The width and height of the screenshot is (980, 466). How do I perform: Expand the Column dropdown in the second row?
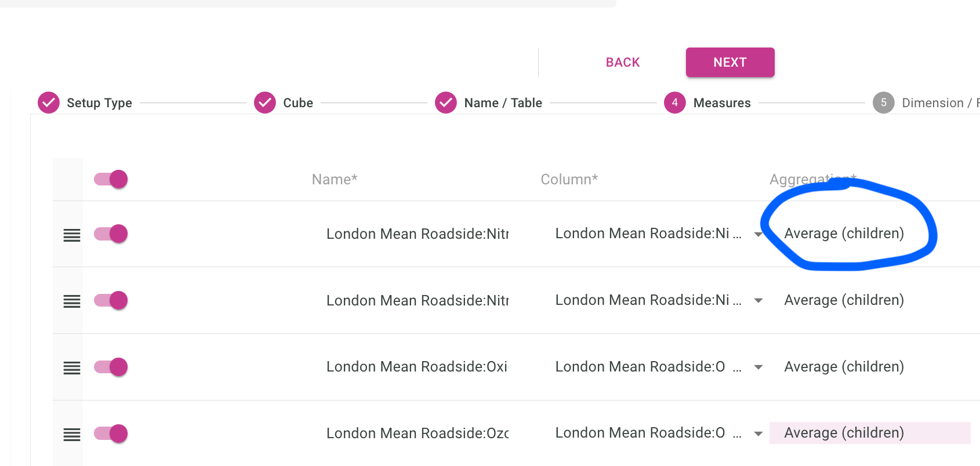[x=758, y=301]
